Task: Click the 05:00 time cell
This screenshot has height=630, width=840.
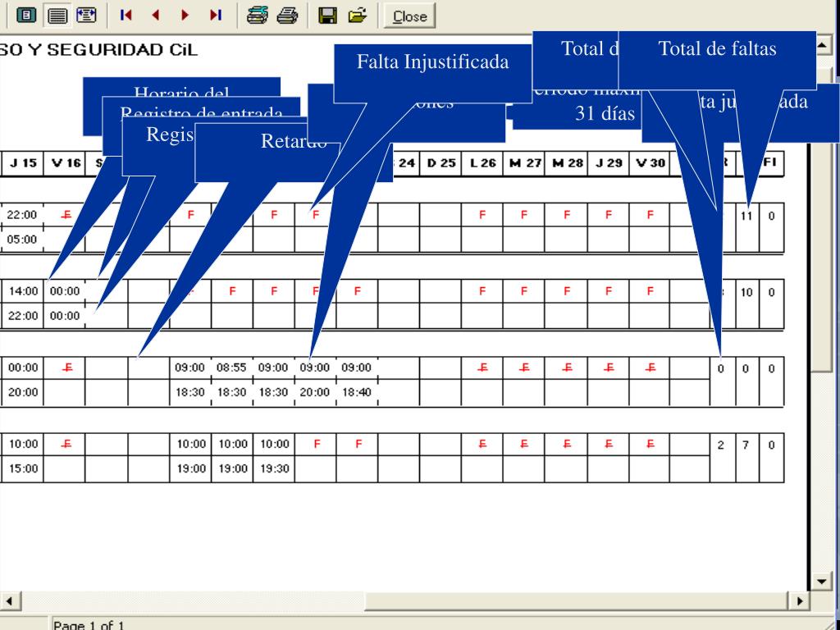Action: tap(22, 240)
